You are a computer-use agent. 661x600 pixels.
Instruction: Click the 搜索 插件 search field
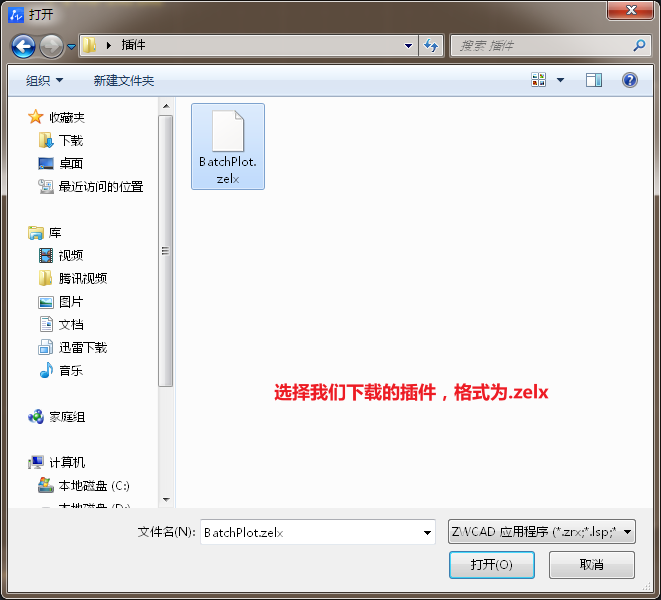540,46
